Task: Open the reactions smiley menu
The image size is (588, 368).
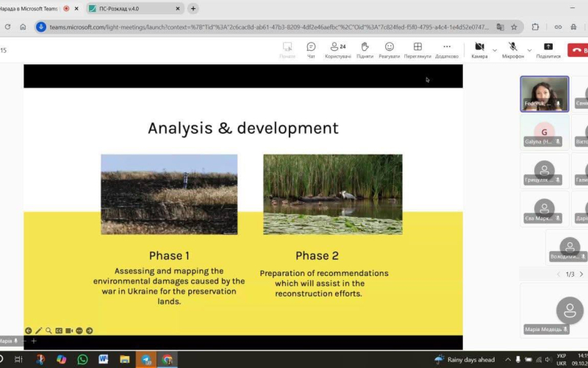Action: [x=390, y=49]
